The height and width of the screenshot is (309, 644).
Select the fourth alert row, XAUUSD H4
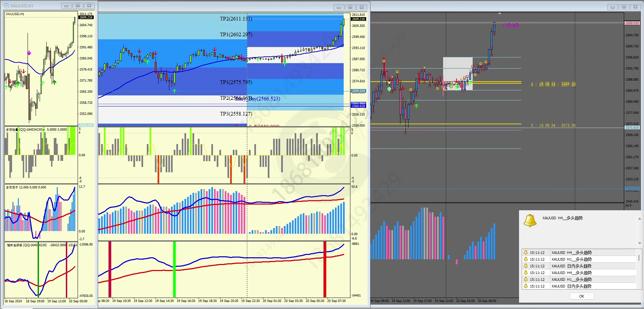579,273
